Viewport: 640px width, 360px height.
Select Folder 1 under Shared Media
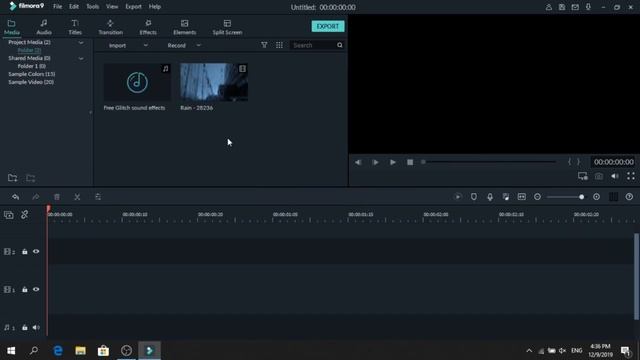tap(31, 66)
